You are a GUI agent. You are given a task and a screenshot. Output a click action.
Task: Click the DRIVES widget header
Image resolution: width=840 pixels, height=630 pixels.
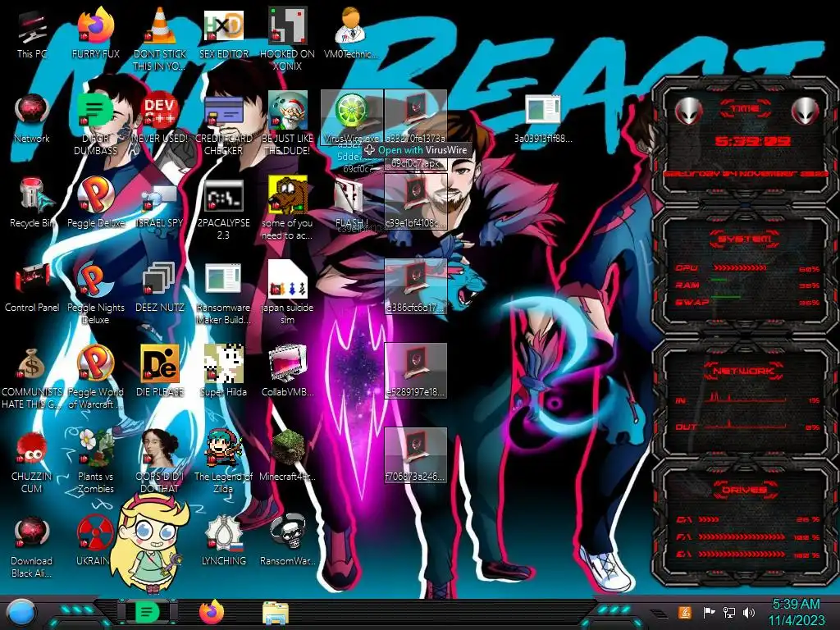click(x=745, y=489)
